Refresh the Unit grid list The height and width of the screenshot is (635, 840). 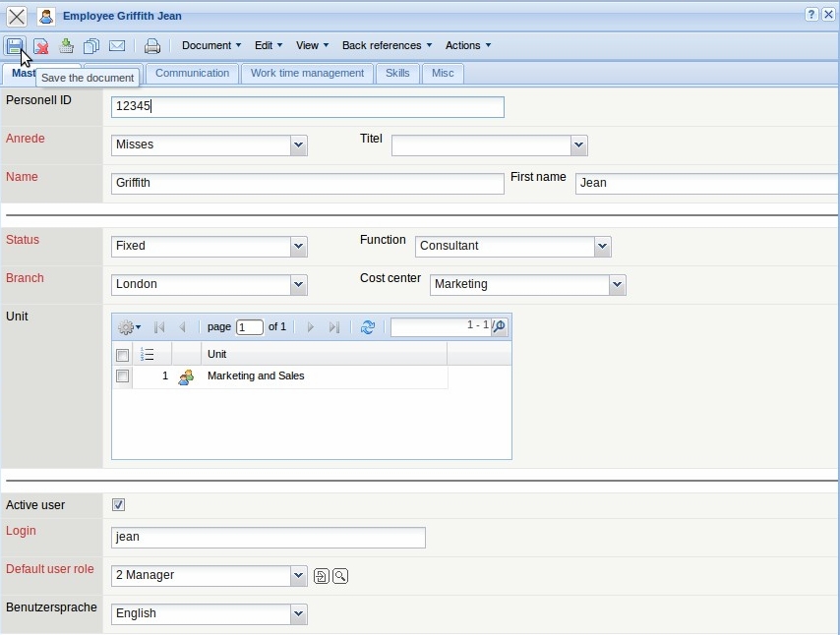tap(368, 327)
